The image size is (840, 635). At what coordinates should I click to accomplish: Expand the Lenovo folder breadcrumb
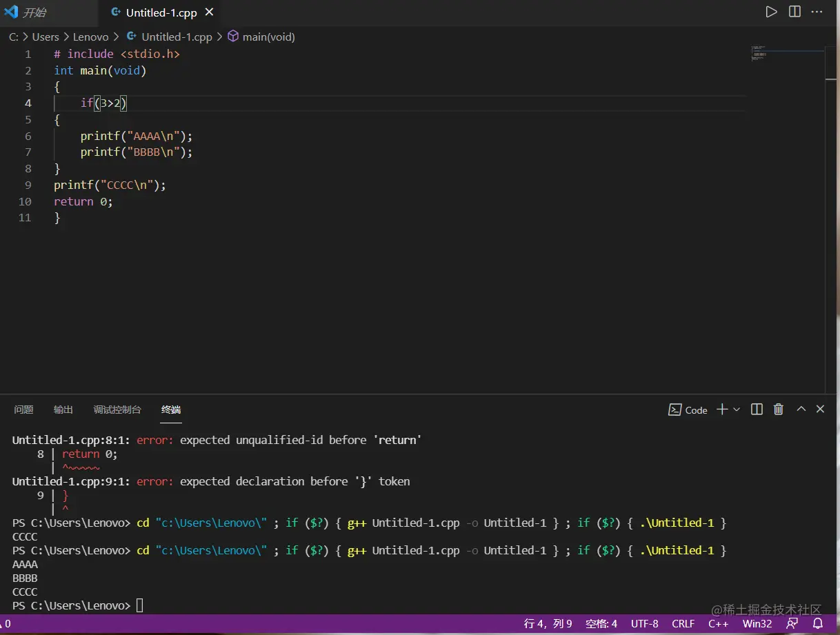90,37
